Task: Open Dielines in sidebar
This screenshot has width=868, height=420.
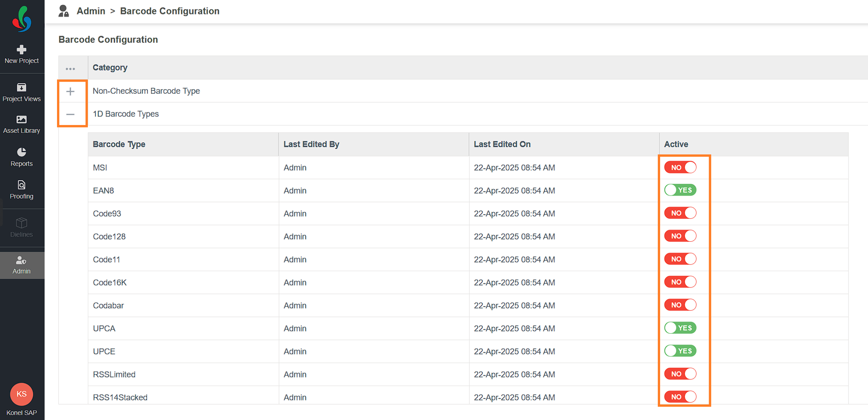Action: click(21, 228)
